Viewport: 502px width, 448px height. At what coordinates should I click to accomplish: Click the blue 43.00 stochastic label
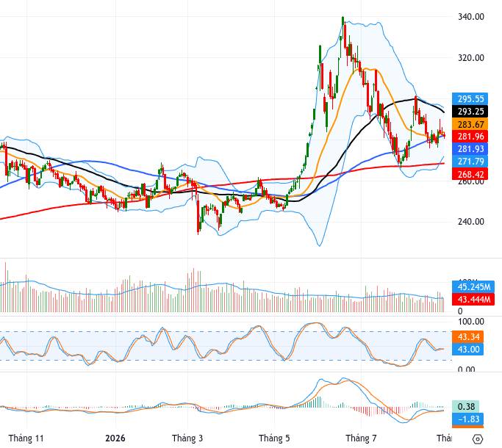click(x=467, y=349)
